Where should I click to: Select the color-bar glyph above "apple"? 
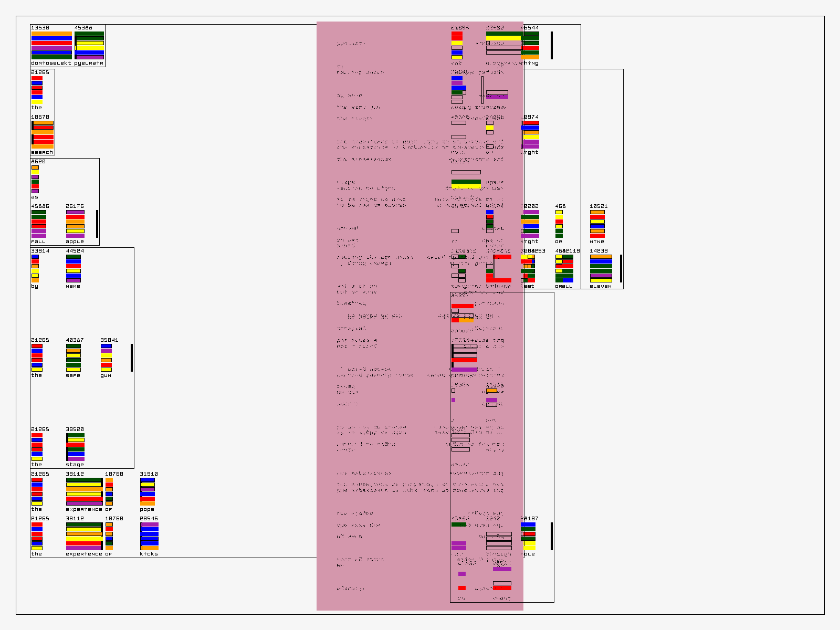(75, 224)
